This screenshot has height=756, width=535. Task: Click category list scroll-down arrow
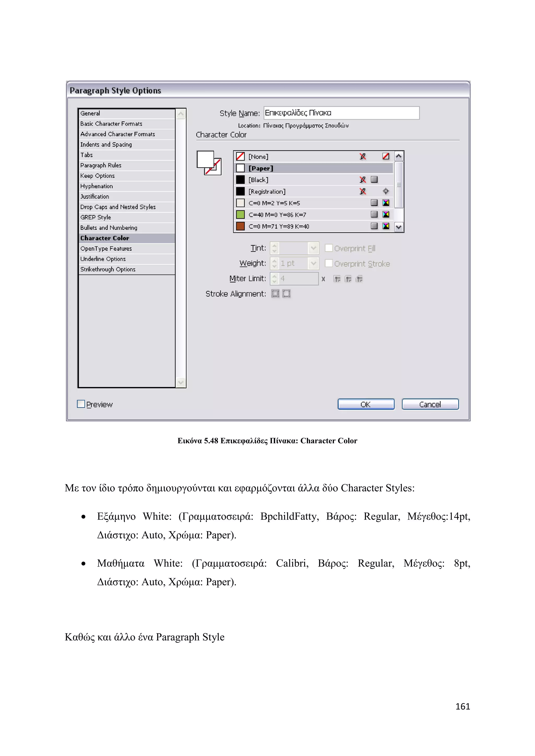pos(181,382)
